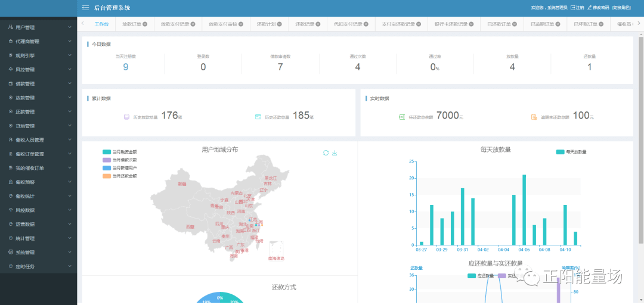
Task: Click the 待还款总余额 value 7000
Action: click(447, 116)
